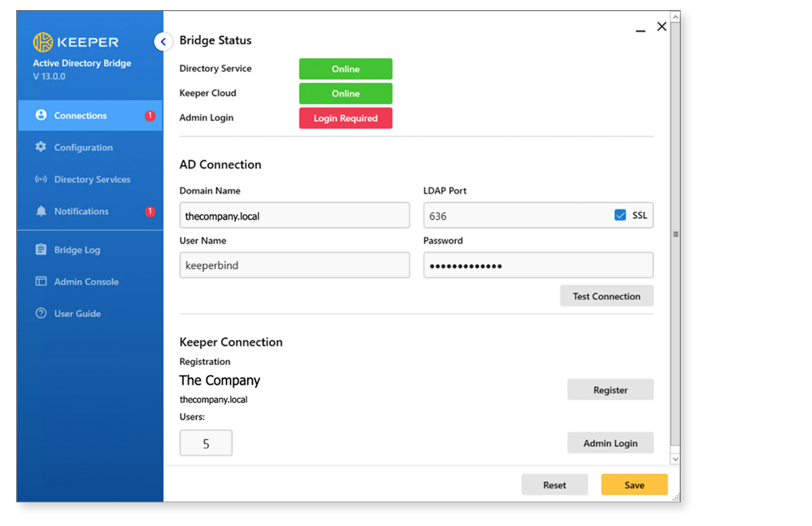Click the yellow Save button
This screenshot has width=812, height=526.
click(x=634, y=485)
